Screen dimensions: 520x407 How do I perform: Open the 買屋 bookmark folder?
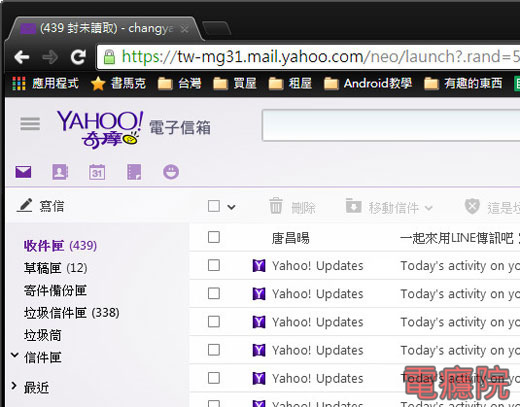(x=235, y=83)
